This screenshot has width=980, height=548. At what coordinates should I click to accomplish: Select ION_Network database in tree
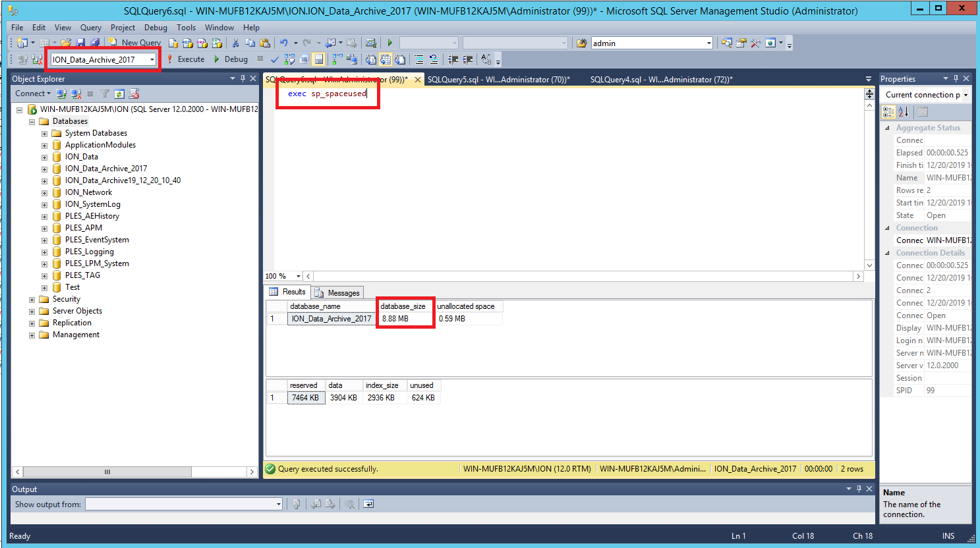(x=88, y=192)
